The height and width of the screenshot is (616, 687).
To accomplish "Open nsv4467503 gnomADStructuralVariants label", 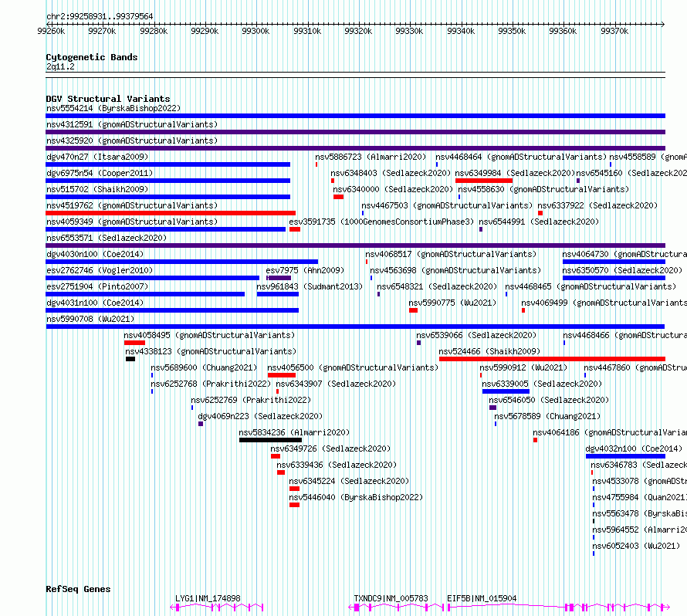I will 447,205.
